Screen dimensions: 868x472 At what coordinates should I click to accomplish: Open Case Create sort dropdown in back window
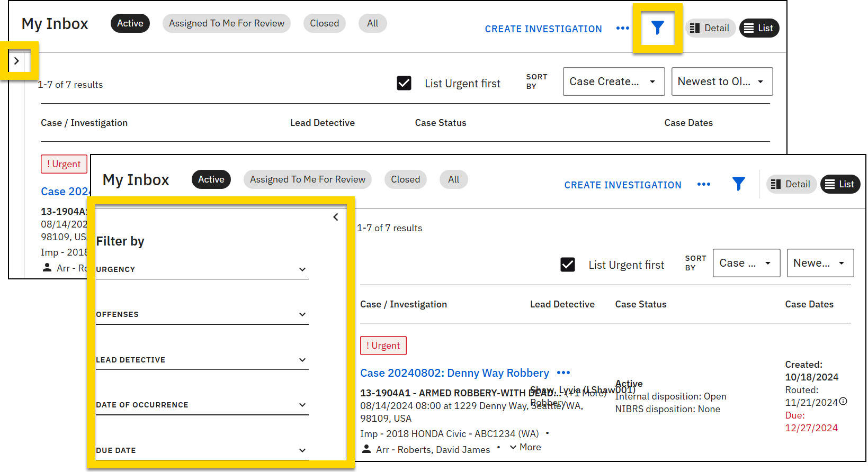coord(614,81)
